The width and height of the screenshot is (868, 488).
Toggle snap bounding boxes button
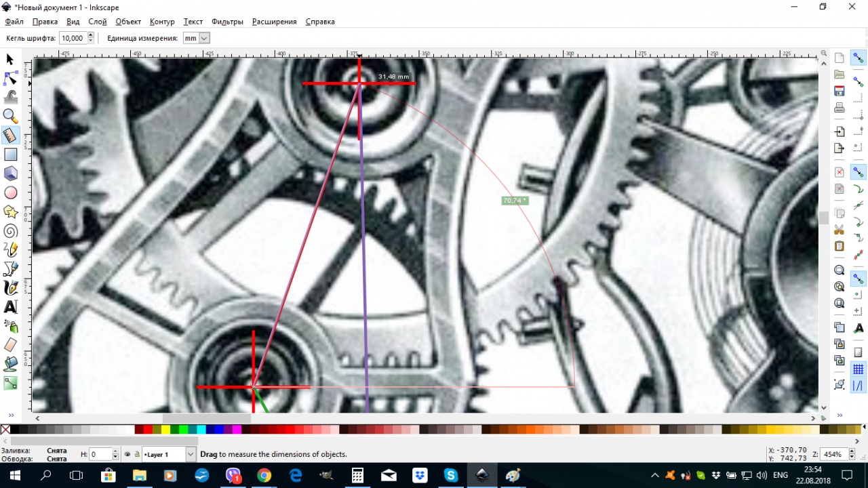(x=859, y=82)
